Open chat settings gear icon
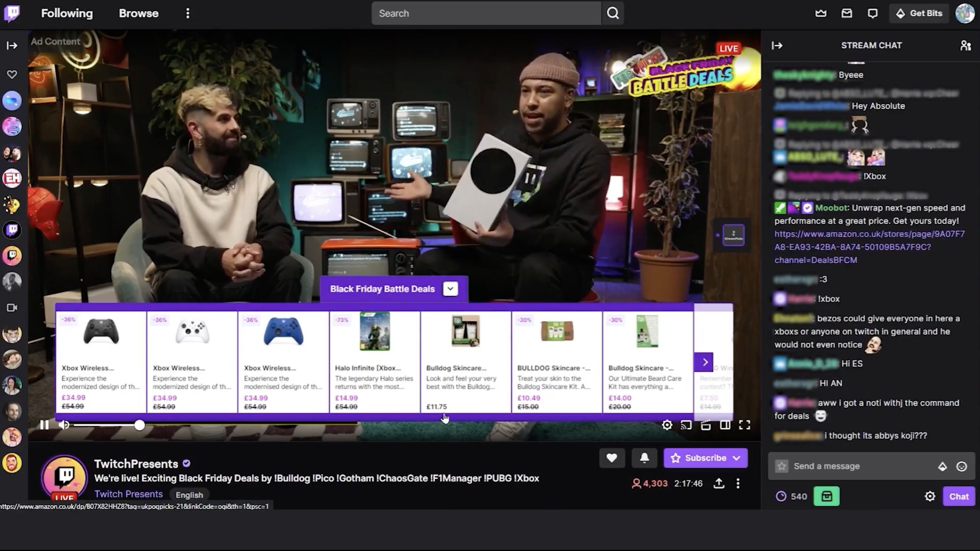Screen dimensions: 980x551 point(930,496)
